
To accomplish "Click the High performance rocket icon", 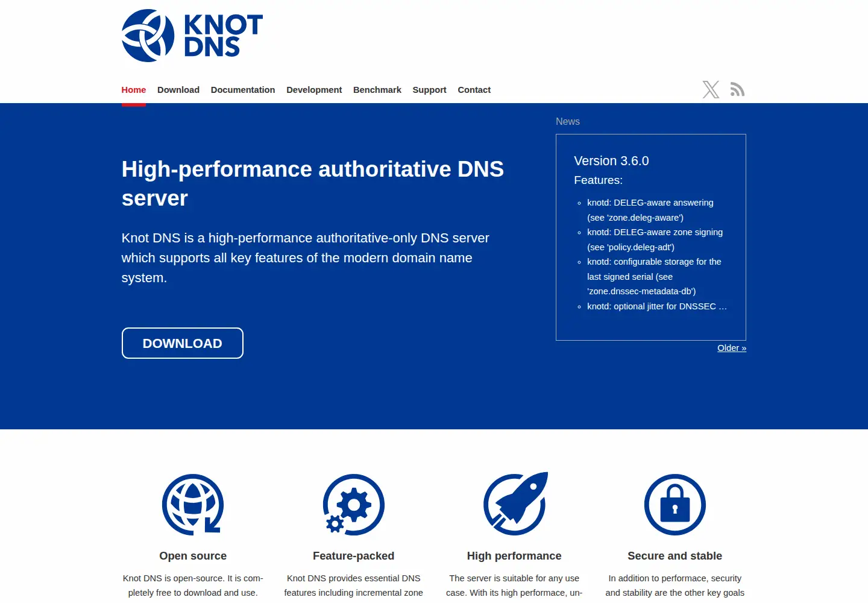I will 515,504.
